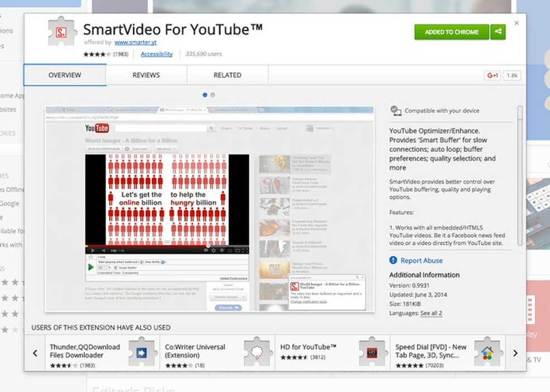The width and height of the screenshot is (550, 392).
Task: Click the SmartVideo For YouTube title
Action: coord(173,30)
